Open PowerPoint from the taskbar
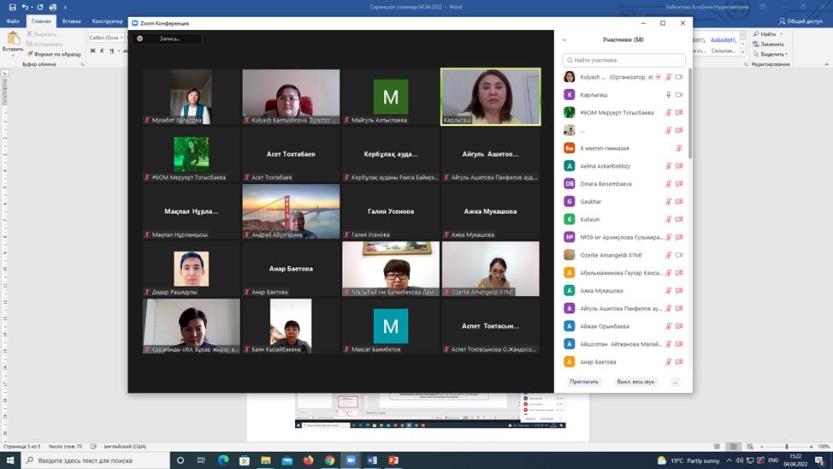This screenshot has width=833, height=469. click(393, 461)
